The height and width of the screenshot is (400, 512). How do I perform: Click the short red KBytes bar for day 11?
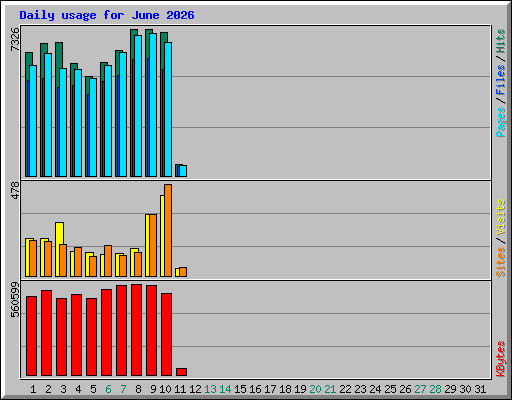181,372
